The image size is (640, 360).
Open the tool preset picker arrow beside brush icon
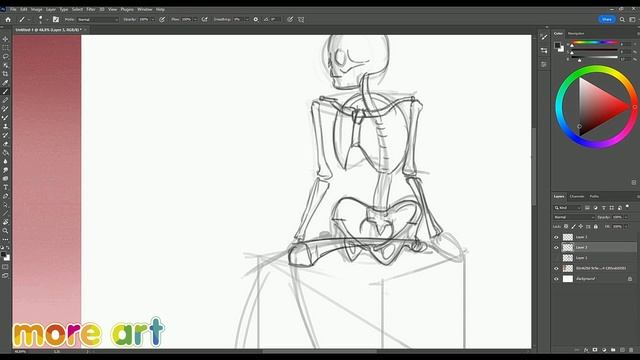29,20
